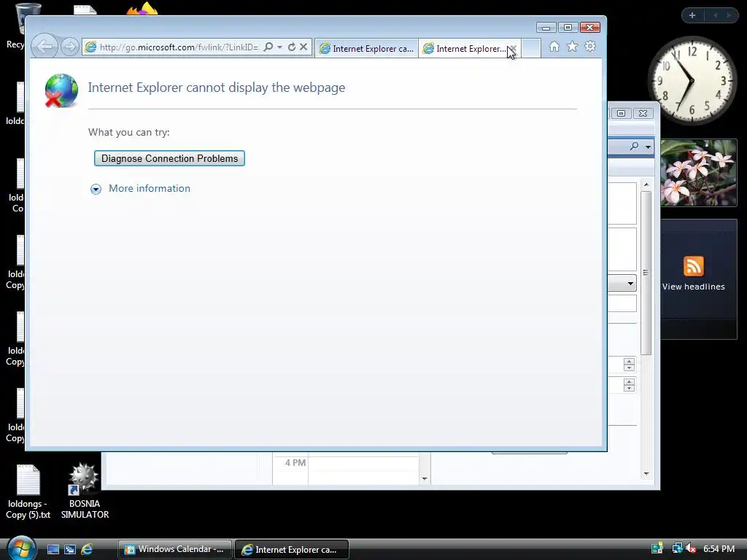Click the orange RSS feed icon
Viewport: 747px width, 560px height.
[x=693, y=265]
